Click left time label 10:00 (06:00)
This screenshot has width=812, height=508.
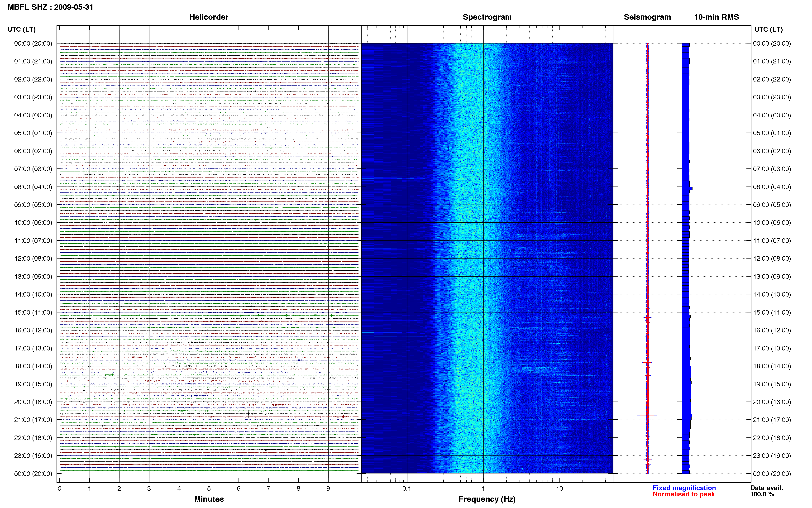[33, 222]
